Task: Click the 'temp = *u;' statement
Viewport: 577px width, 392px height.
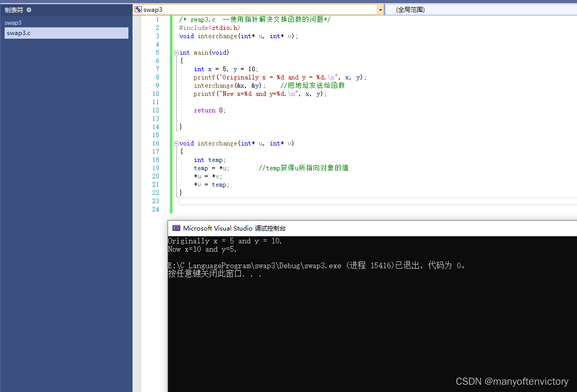Action: click(x=211, y=168)
